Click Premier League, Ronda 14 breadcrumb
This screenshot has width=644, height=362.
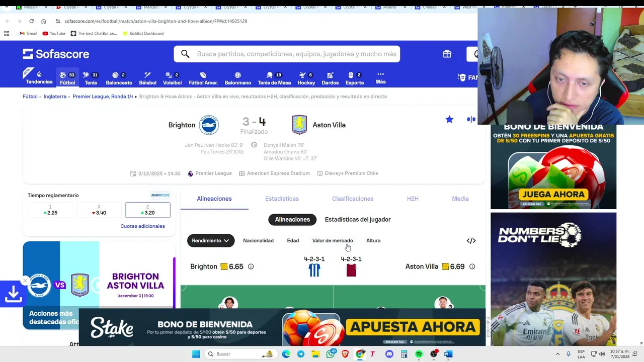[103, 97]
